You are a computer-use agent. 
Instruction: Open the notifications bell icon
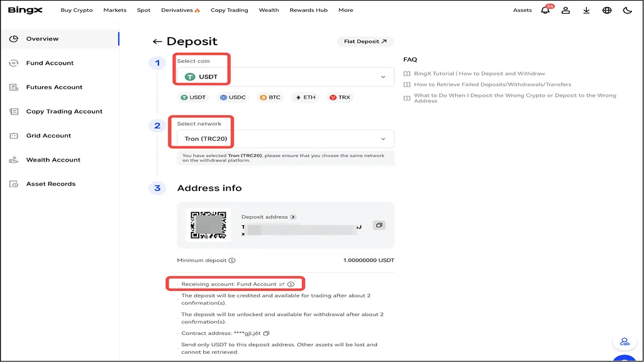pos(545,11)
